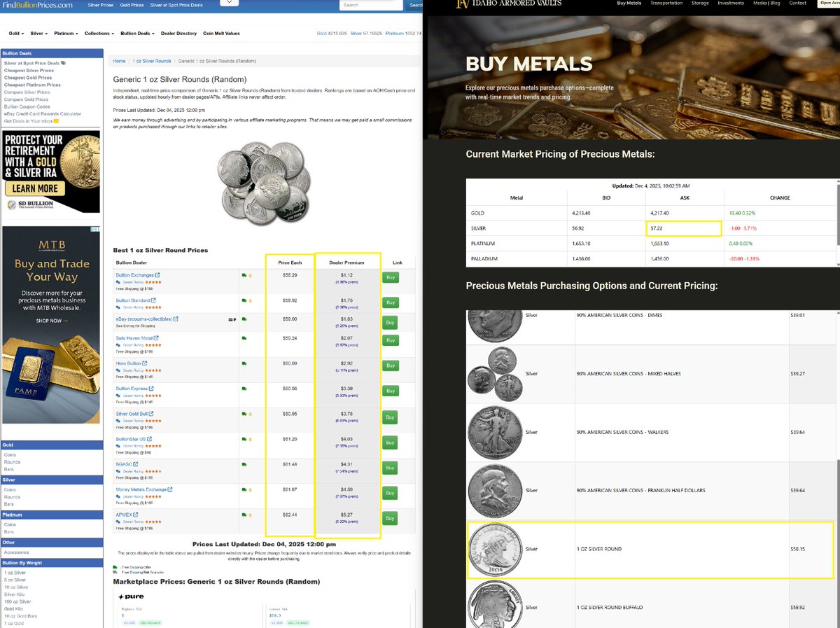Click Silver Prices link in blue header

101,5
